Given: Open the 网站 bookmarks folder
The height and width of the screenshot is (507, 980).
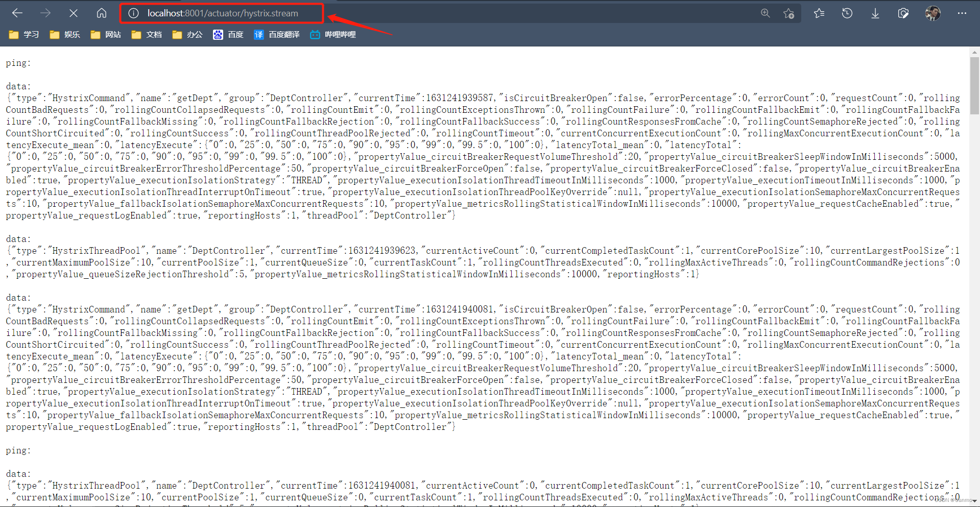Looking at the screenshot, I should pyautogui.click(x=106, y=35).
